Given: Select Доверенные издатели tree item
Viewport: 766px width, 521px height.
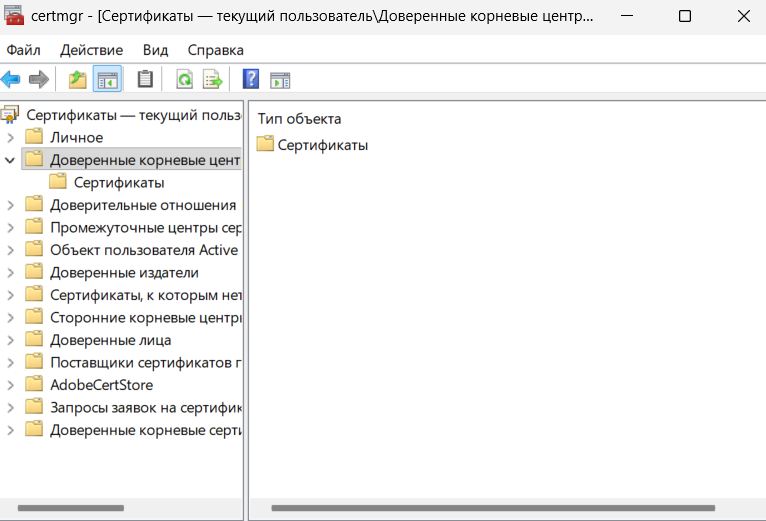Looking at the screenshot, I should click(x=124, y=272).
